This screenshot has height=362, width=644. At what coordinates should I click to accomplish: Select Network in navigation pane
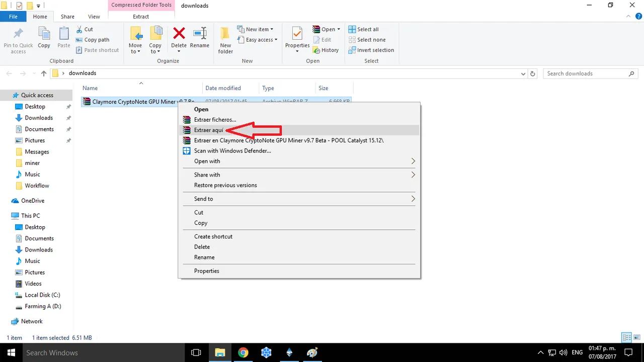(32, 321)
